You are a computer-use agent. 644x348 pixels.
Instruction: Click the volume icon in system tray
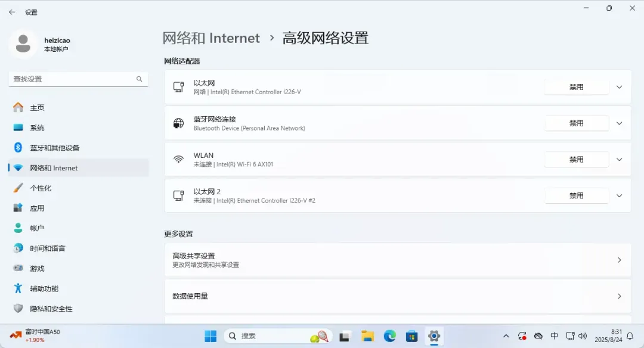click(x=583, y=336)
